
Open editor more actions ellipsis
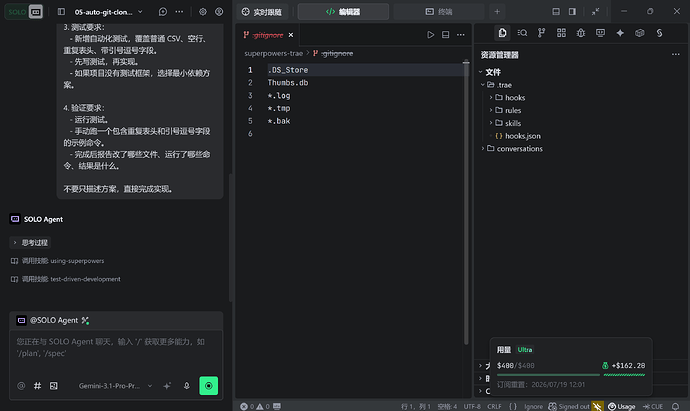461,35
